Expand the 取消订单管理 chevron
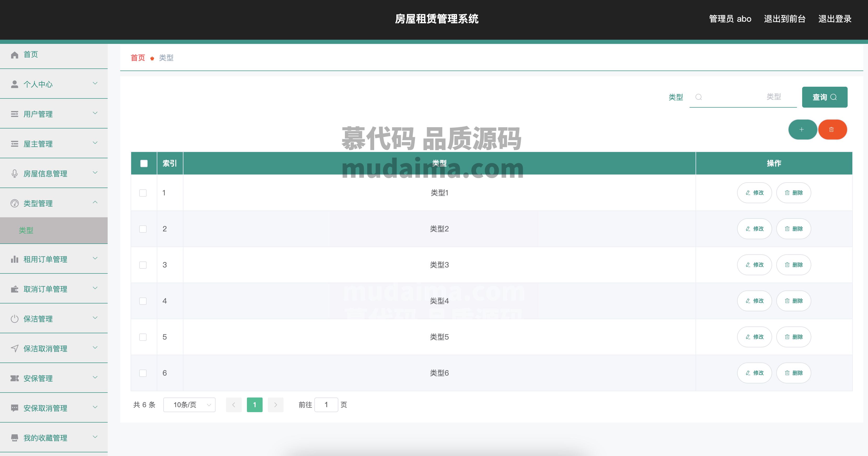The image size is (868, 456). (95, 288)
